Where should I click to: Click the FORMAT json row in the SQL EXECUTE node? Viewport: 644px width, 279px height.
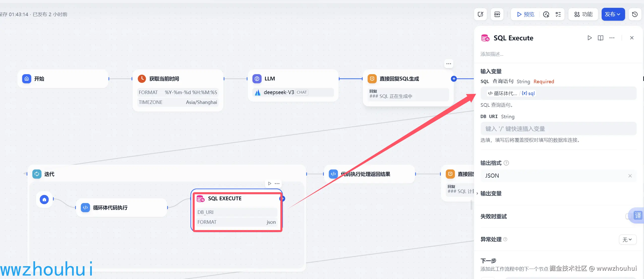point(237,222)
